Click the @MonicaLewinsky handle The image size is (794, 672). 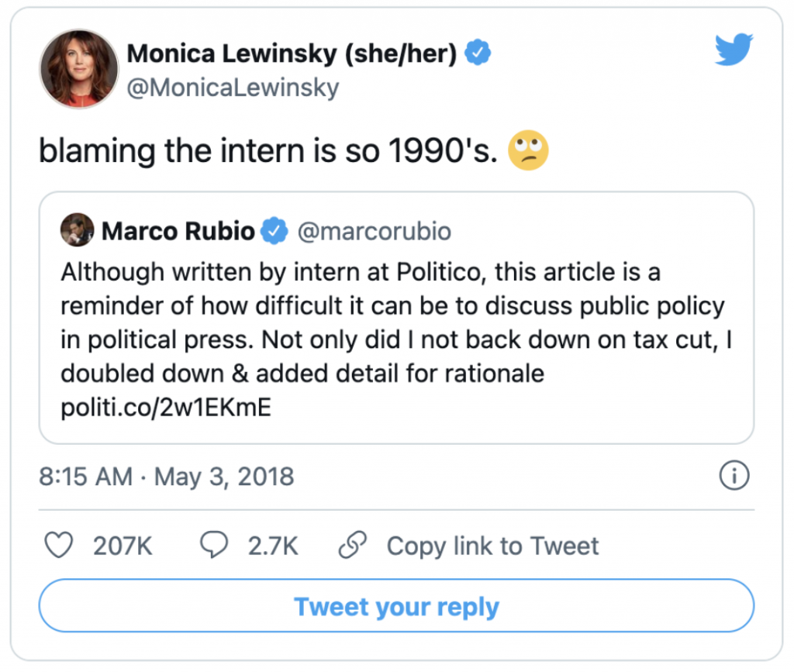[233, 88]
